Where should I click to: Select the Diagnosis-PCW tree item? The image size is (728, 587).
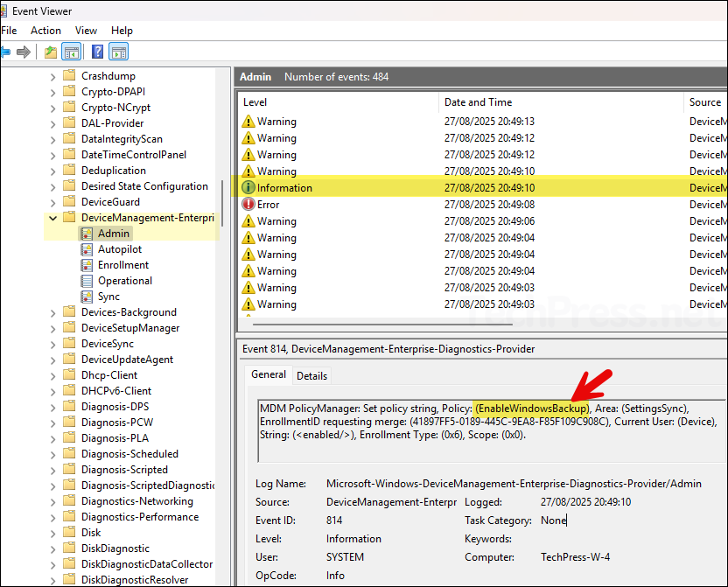117,423
